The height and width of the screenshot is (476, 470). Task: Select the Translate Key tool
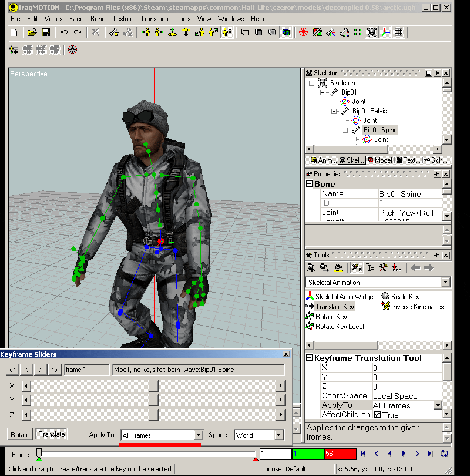click(x=330, y=307)
